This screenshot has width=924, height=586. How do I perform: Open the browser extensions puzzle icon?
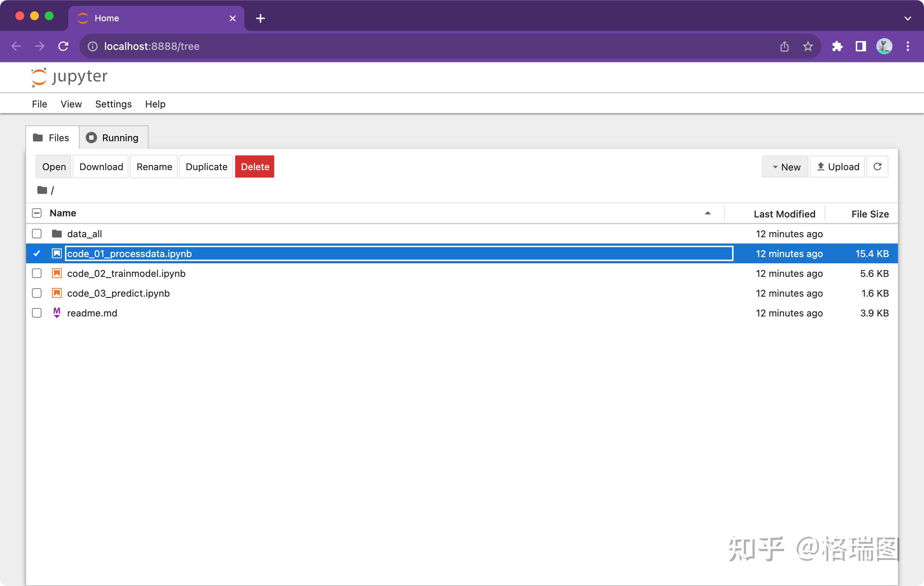tap(837, 47)
